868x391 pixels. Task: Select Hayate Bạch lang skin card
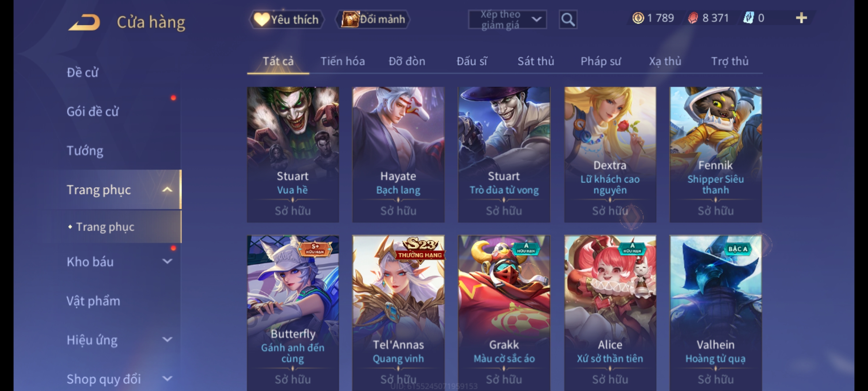coord(398,155)
